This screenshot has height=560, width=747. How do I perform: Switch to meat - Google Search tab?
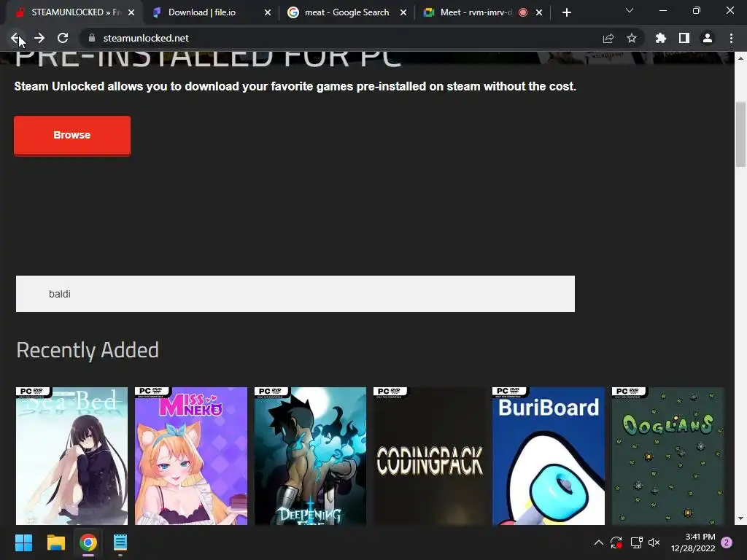click(x=347, y=12)
